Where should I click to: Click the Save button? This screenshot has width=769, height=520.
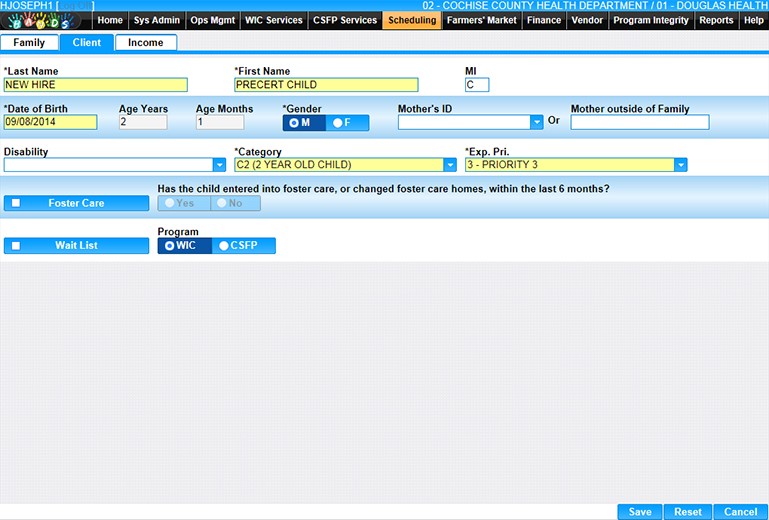pyautogui.click(x=639, y=512)
